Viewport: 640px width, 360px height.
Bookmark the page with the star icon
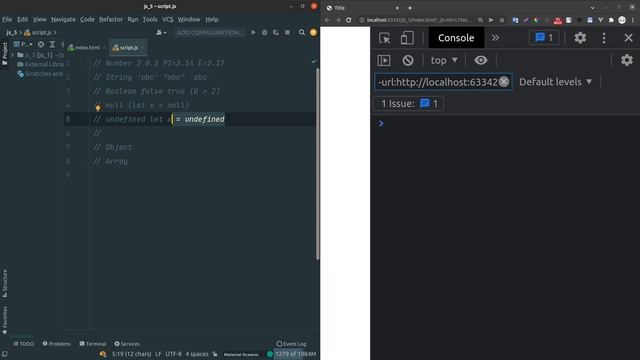click(502, 20)
